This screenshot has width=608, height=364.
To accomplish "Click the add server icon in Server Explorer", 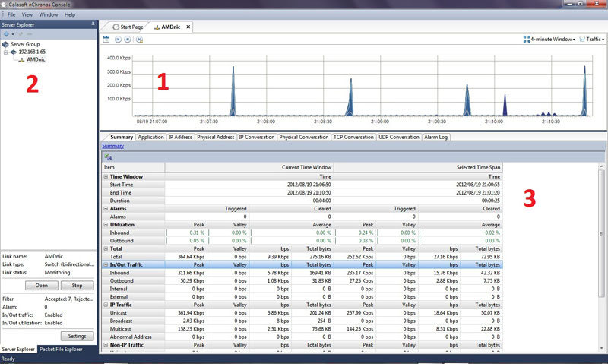I will tap(6, 34).
